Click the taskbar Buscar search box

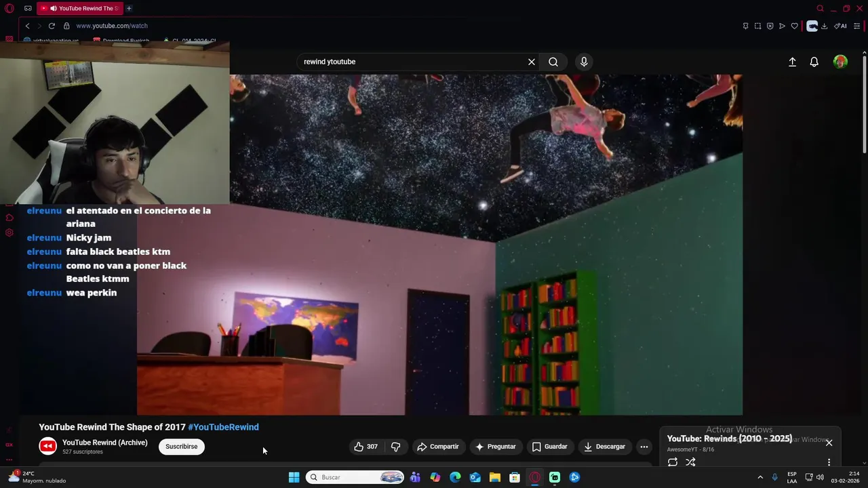click(355, 477)
